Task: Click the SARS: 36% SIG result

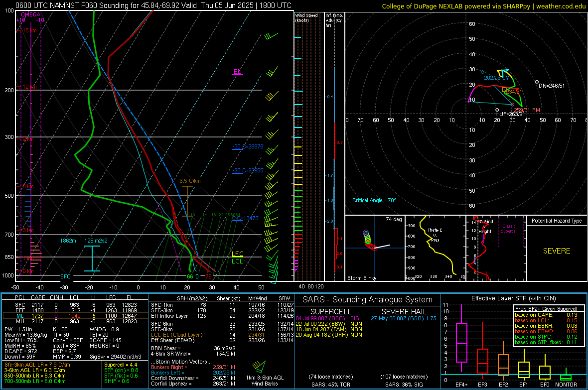Action: (x=404, y=385)
